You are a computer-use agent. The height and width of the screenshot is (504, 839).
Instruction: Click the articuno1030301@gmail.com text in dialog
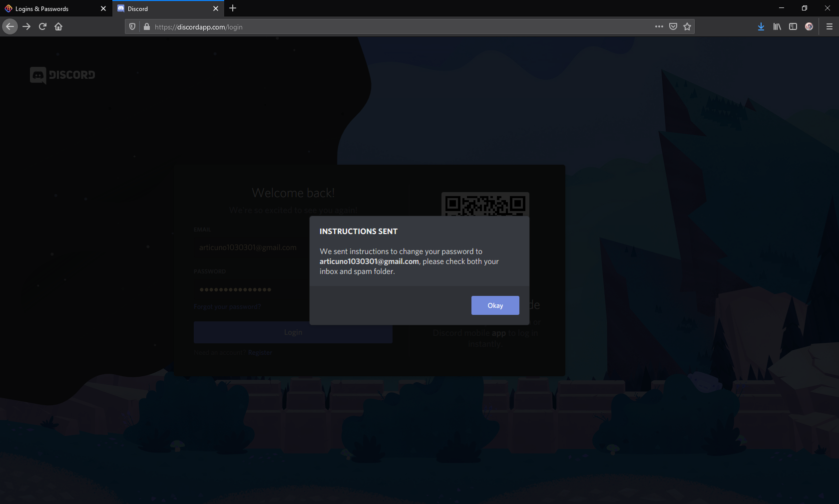pos(369,261)
